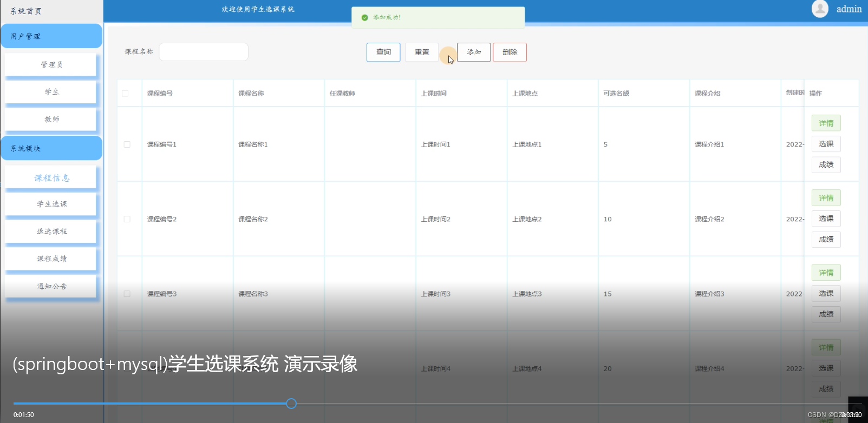Viewport: 868px width, 423px height.
Task: Focus the 课程名称 search field
Action: click(204, 52)
